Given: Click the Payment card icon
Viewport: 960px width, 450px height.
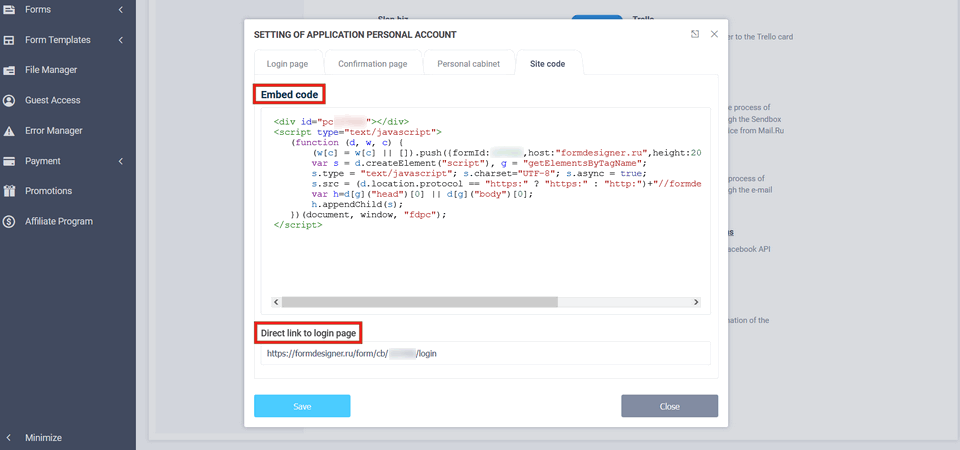Looking at the screenshot, I should 9,161.
